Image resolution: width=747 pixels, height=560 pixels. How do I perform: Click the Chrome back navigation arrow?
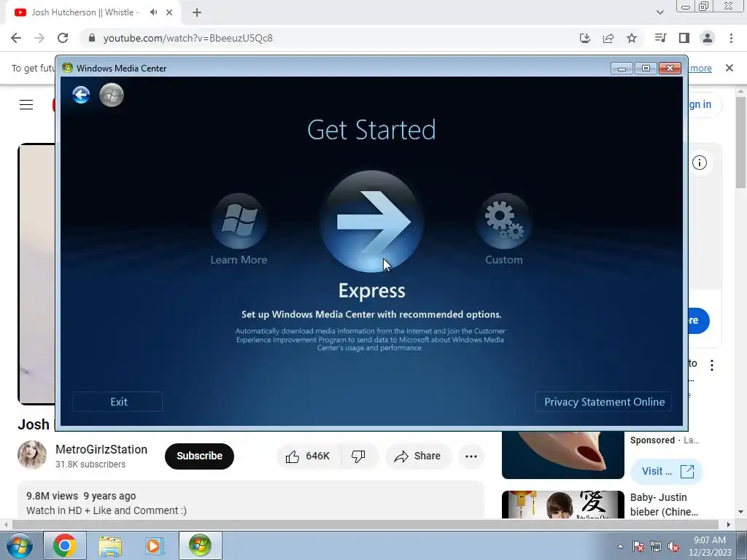(x=16, y=38)
